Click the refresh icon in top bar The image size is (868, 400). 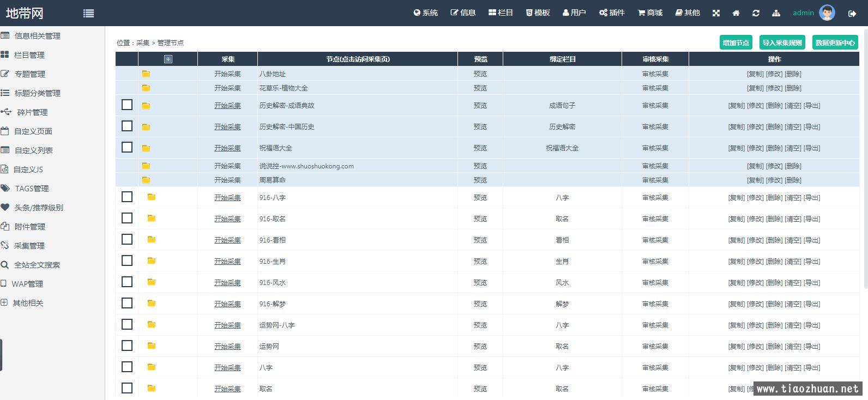[756, 13]
